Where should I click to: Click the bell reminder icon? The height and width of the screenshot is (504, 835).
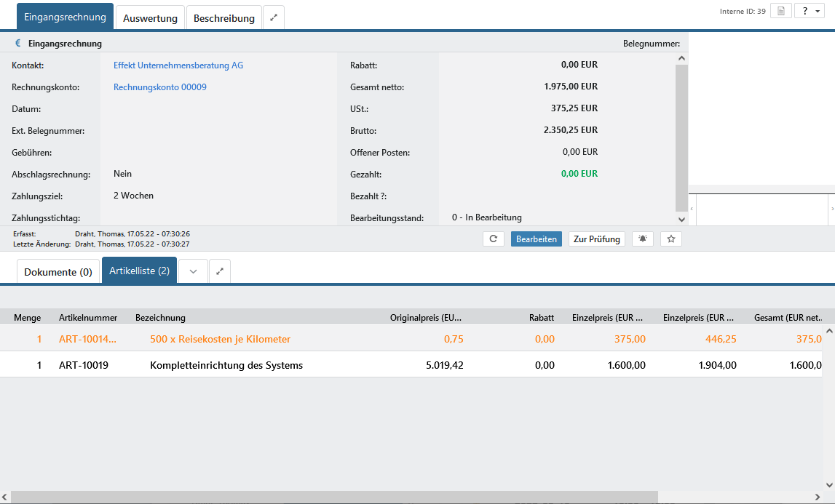tap(643, 239)
